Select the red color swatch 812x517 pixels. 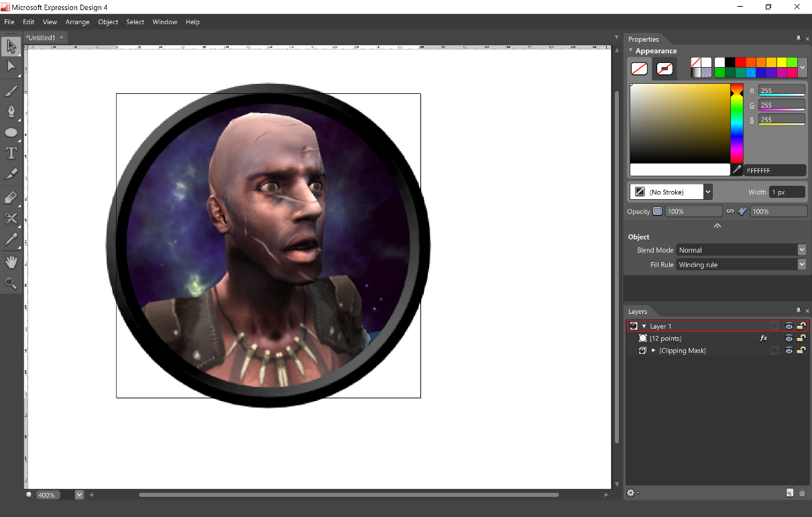point(741,62)
